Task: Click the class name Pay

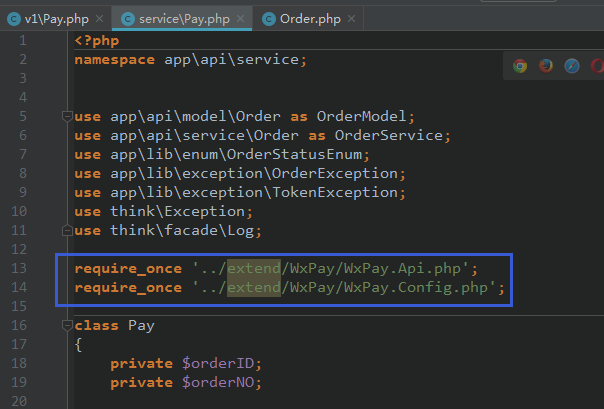Action: (141, 326)
